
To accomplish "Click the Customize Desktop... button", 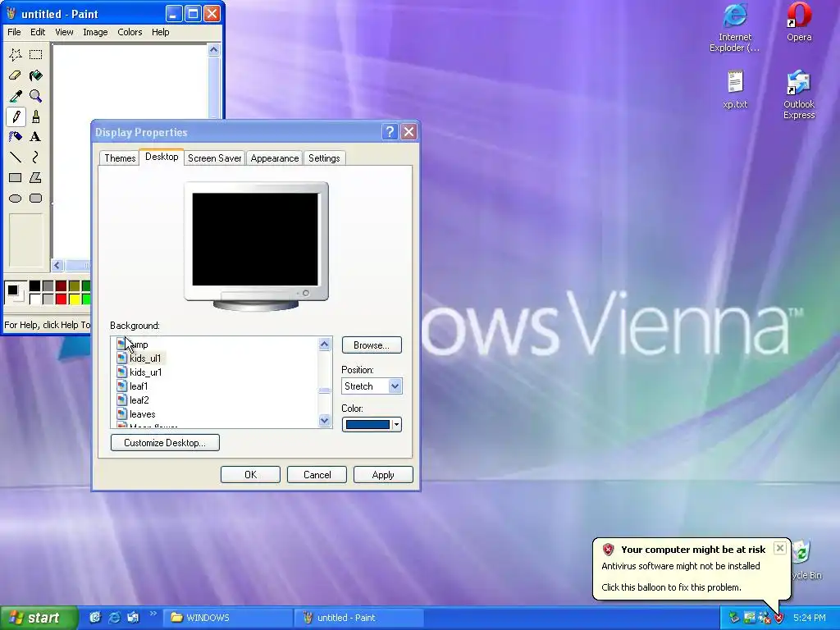I will (165, 442).
